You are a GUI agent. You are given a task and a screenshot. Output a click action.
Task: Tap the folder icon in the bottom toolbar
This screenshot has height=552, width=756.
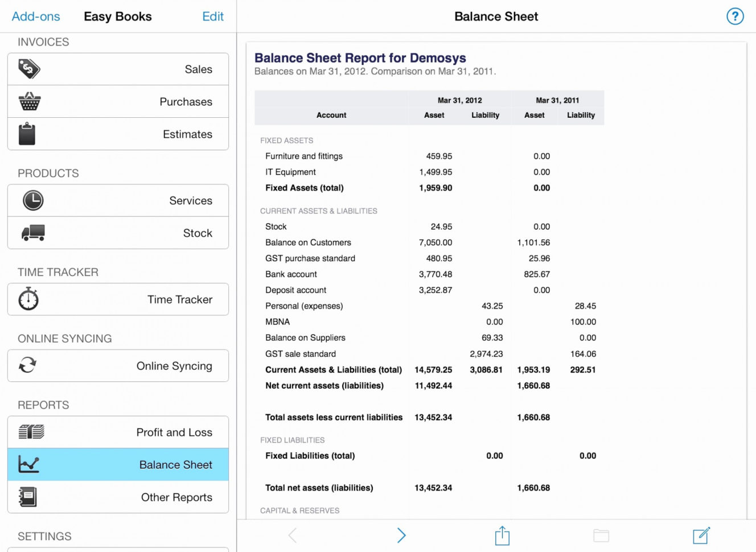click(x=601, y=535)
